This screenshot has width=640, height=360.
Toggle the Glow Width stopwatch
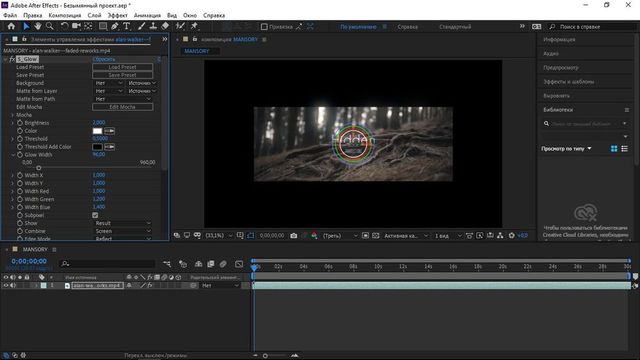(20, 155)
